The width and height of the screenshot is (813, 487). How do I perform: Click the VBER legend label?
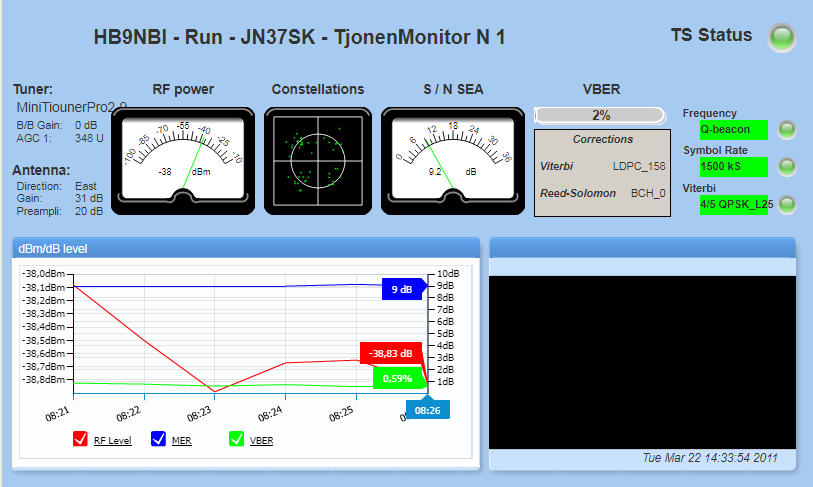coord(262,440)
